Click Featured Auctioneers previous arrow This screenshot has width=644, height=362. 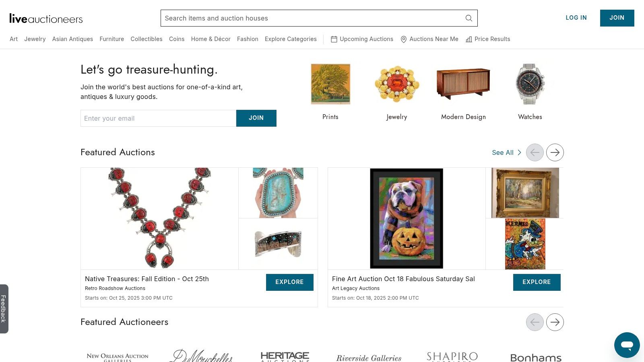pyautogui.click(x=535, y=322)
